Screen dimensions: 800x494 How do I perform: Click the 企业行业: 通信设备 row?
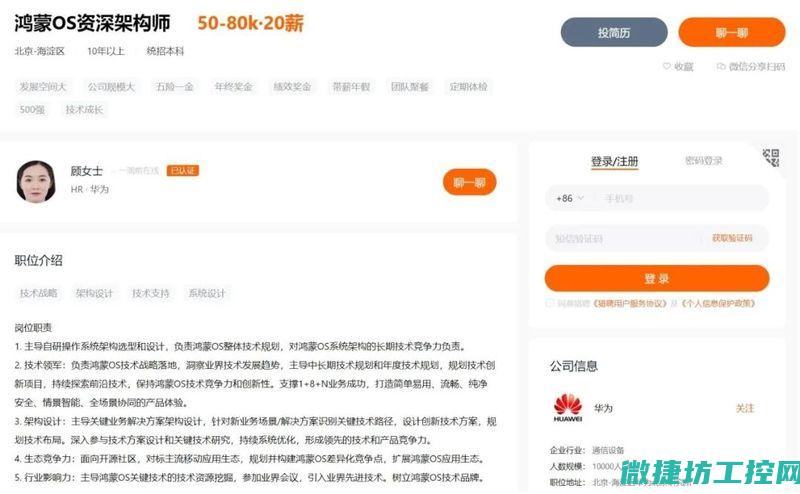click(x=587, y=450)
